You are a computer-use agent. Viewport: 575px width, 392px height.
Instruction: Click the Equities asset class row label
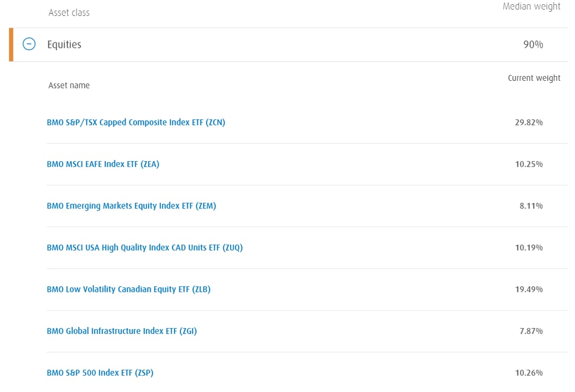[64, 44]
